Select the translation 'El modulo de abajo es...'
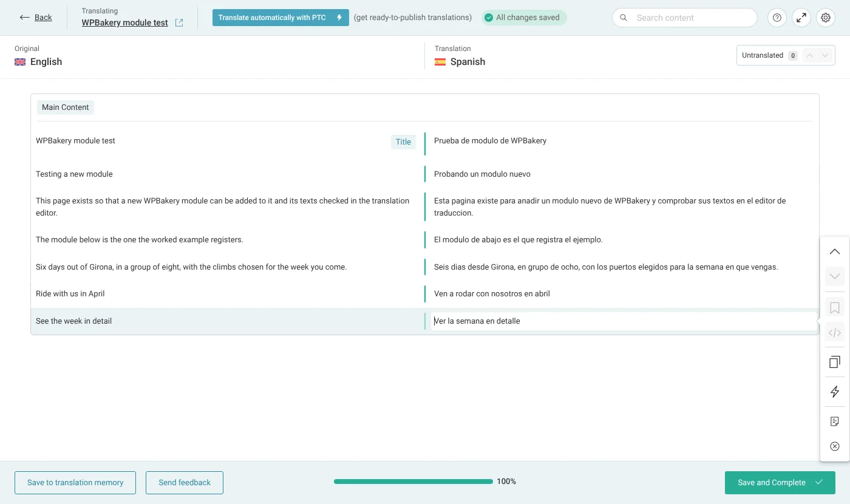 point(518,240)
